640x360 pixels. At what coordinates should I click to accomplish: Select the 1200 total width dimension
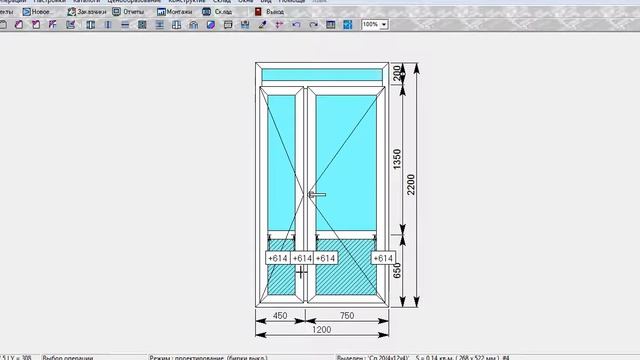(322, 329)
